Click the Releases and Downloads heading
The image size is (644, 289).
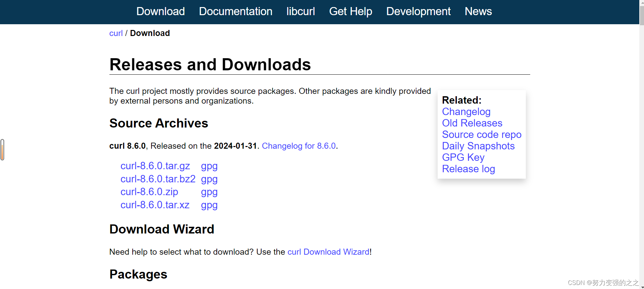210,64
